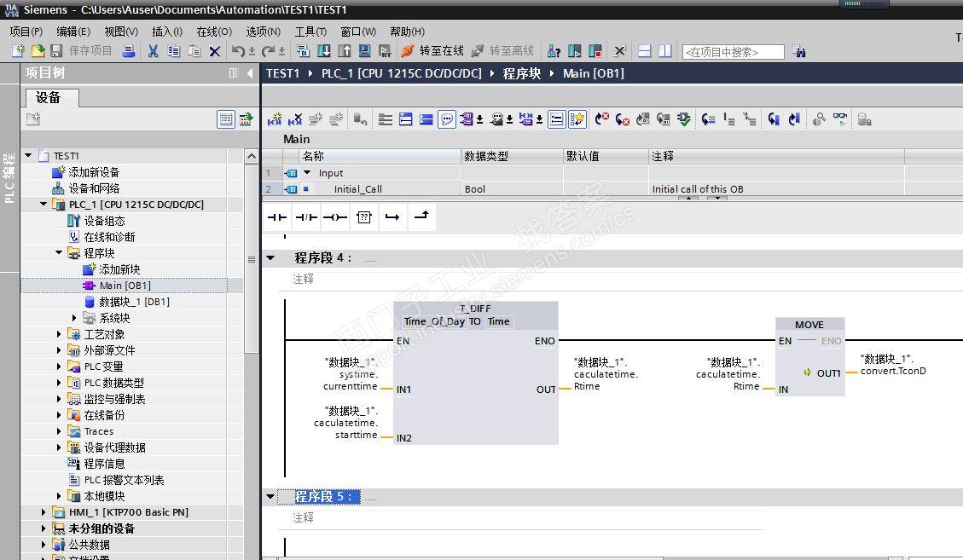
Task: Select the Initial_Call name cell
Action: [380, 189]
